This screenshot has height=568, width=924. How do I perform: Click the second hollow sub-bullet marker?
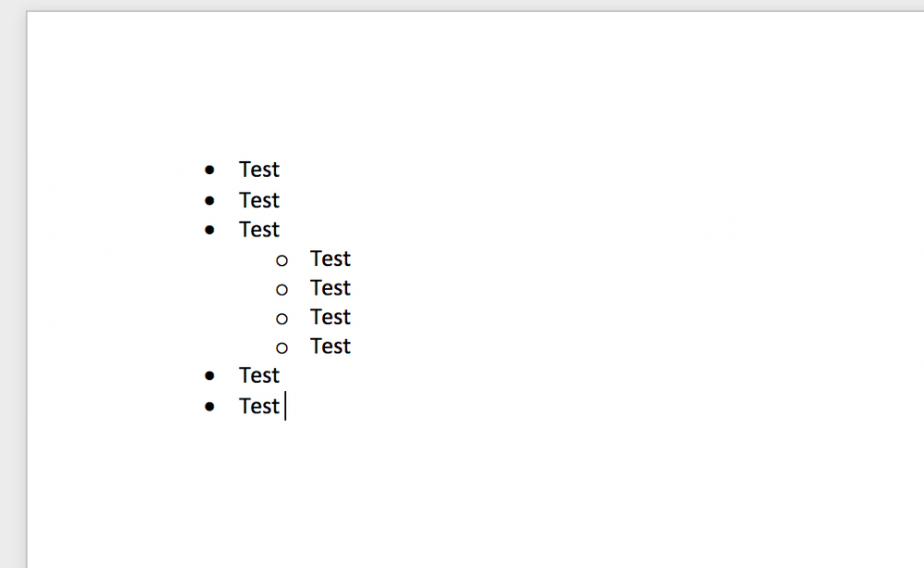point(282,289)
